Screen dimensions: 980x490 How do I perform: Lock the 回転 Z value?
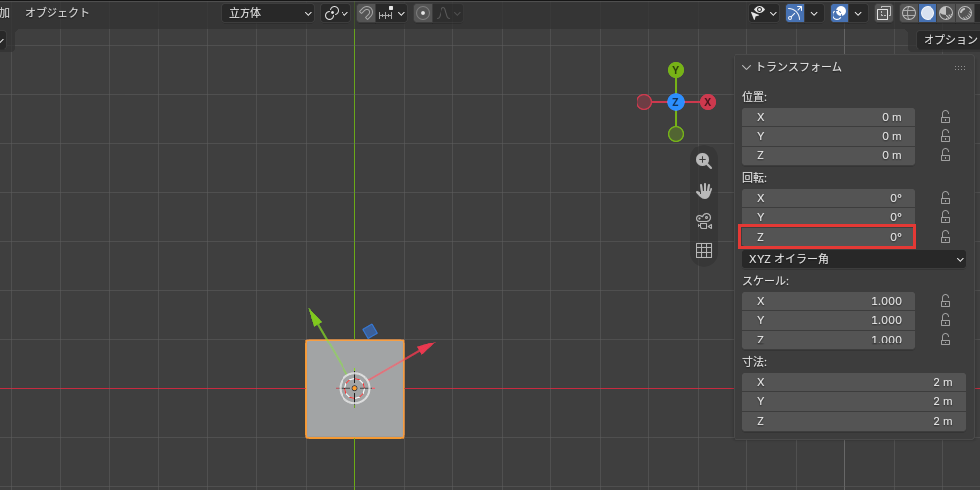tap(945, 237)
